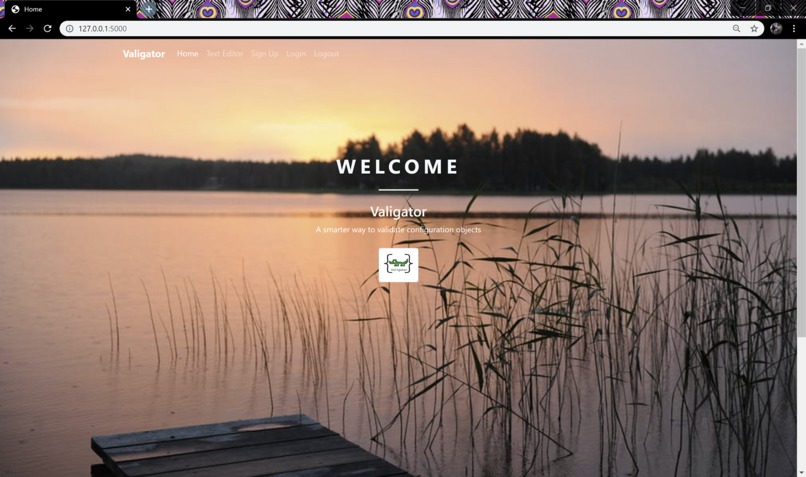Open the zoom magnifier icon in address bar
The width and height of the screenshot is (806, 477).
(x=737, y=29)
